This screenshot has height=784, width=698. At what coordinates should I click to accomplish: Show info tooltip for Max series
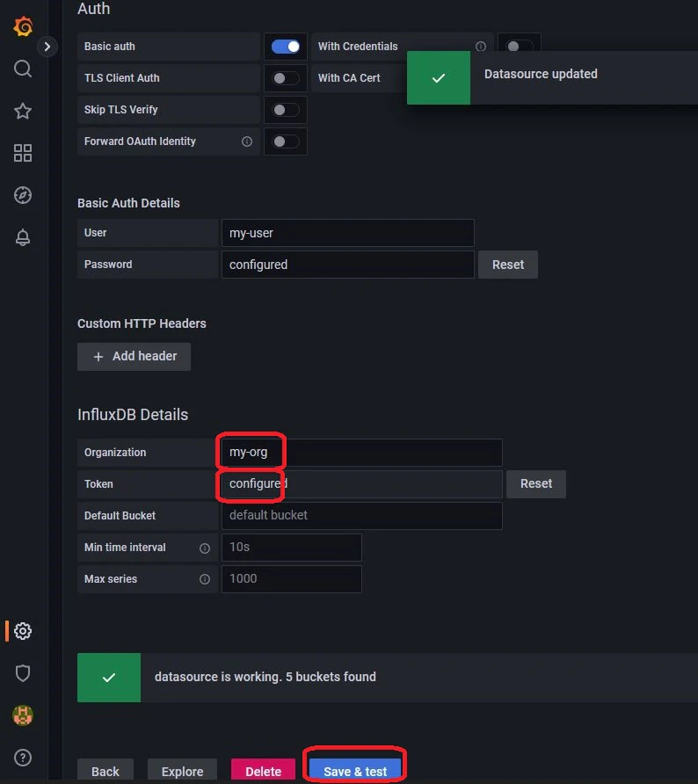pos(205,579)
